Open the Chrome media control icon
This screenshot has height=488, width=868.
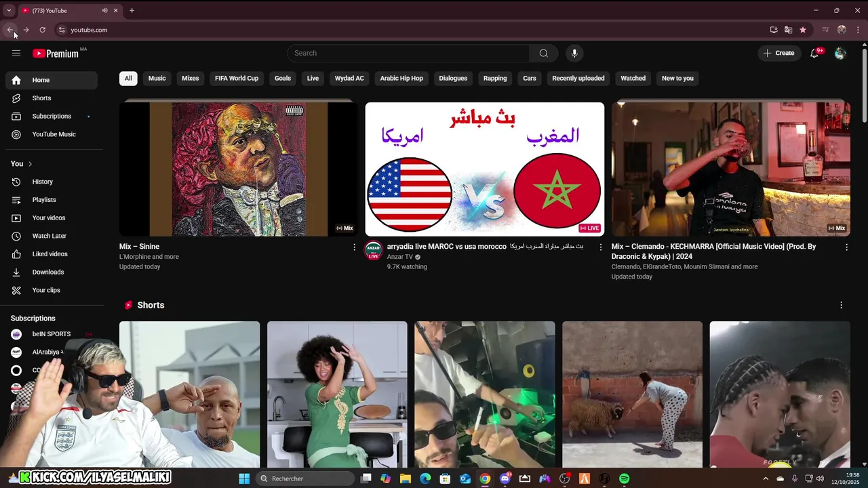pyautogui.click(x=825, y=30)
